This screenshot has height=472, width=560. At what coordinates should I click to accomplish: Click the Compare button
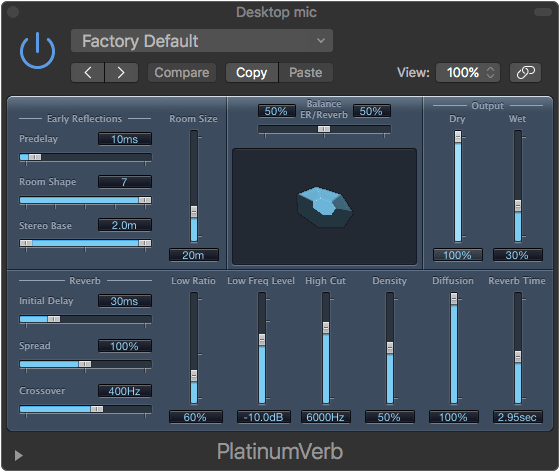click(x=182, y=72)
